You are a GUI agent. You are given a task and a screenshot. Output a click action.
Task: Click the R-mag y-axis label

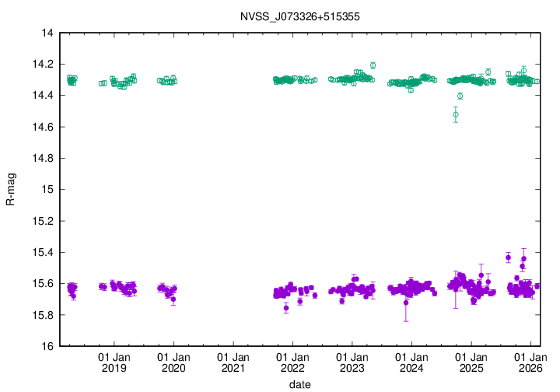coord(11,190)
